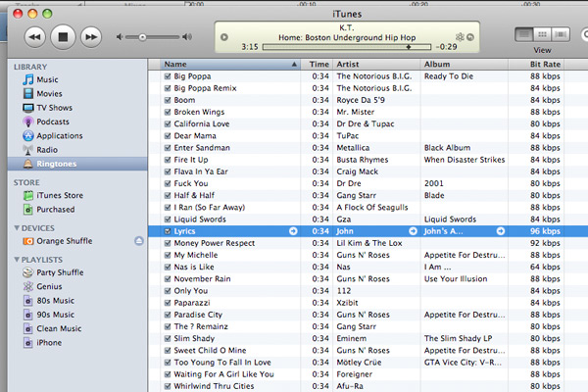Collapse the DEVICES section

pos(17,228)
